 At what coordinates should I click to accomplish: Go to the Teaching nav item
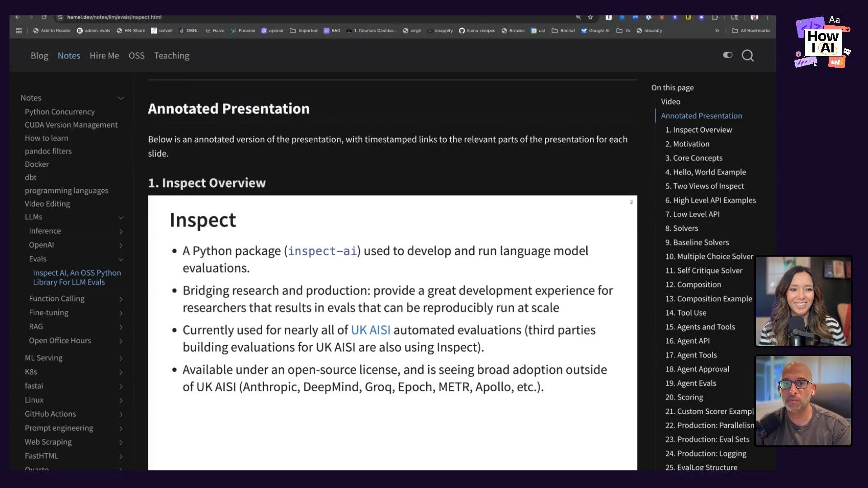click(x=171, y=56)
